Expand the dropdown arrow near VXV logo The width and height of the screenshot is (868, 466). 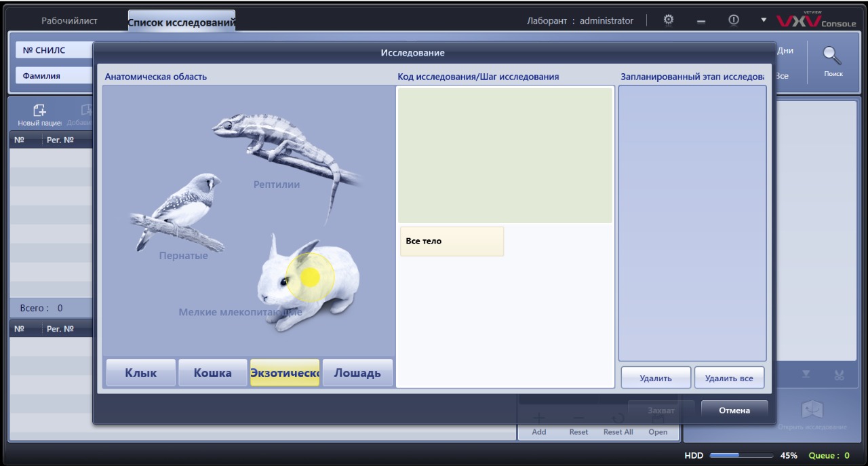click(764, 20)
